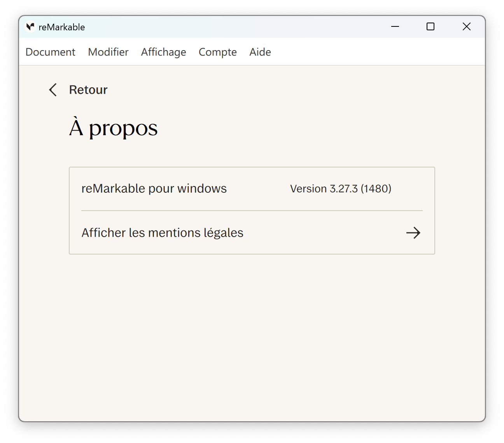Open the Document menu
504x443 pixels.
point(51,52)
